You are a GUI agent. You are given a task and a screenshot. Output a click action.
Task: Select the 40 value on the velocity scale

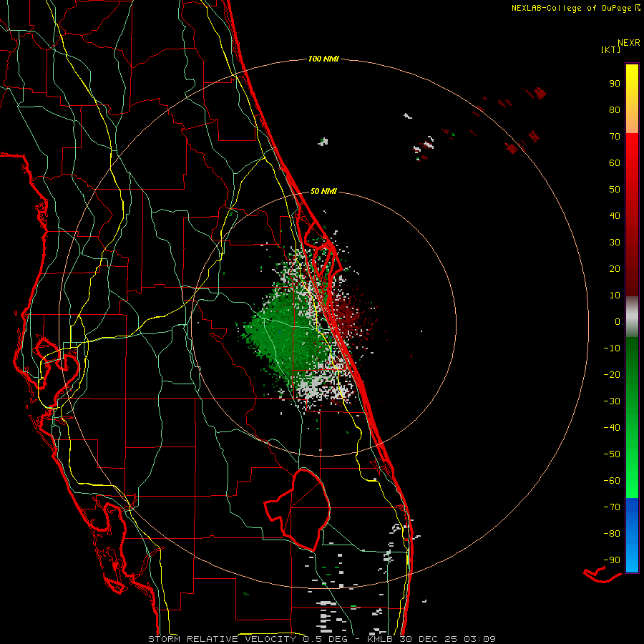pyautogui.click(x=615, y=216)
